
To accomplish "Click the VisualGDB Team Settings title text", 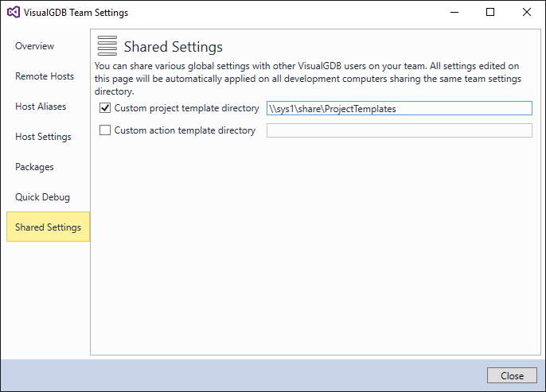I will click(76, 13).
